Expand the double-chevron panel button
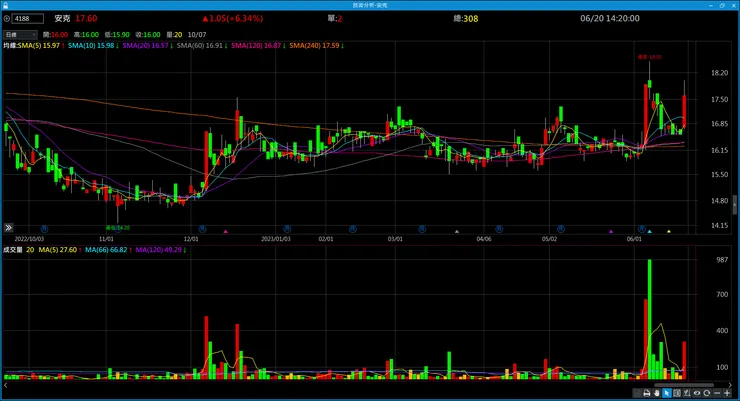 pyautogui.click(x=8, y=228)
